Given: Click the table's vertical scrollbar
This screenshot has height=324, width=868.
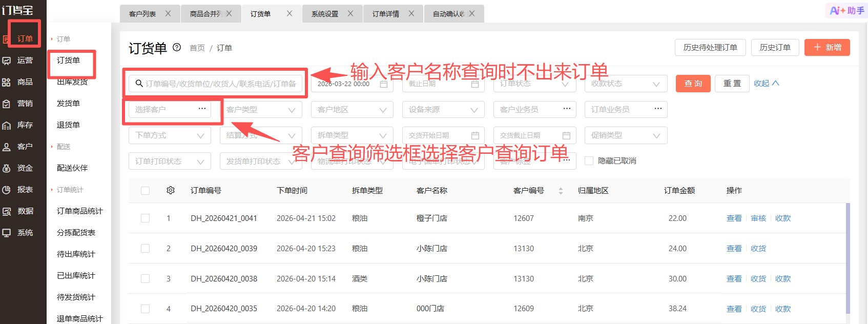Looking at the screenshot, I should click(x=848, y=258).
